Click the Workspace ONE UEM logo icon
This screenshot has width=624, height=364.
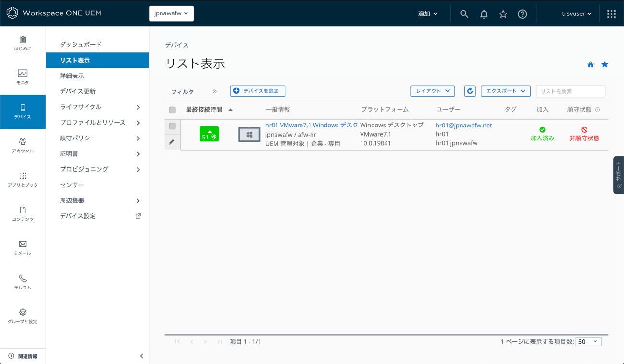point(12,13)
